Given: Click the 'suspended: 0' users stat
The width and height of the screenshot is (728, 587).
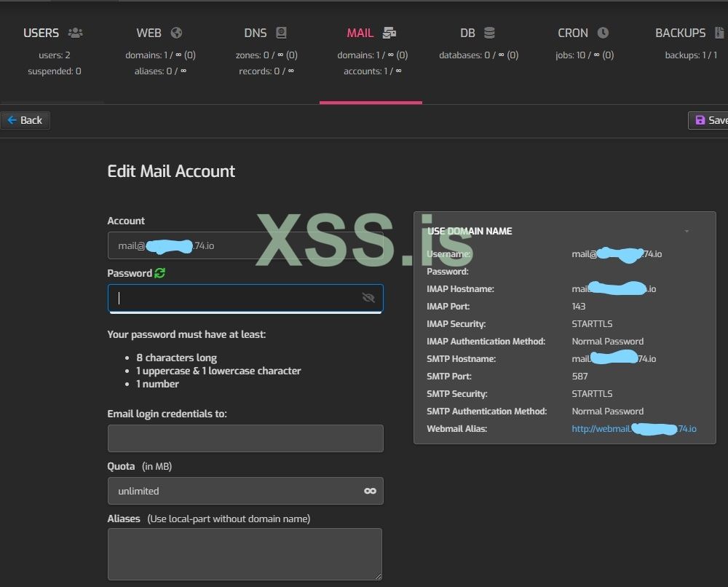Looking at the screenshot, I should (55, 71).
